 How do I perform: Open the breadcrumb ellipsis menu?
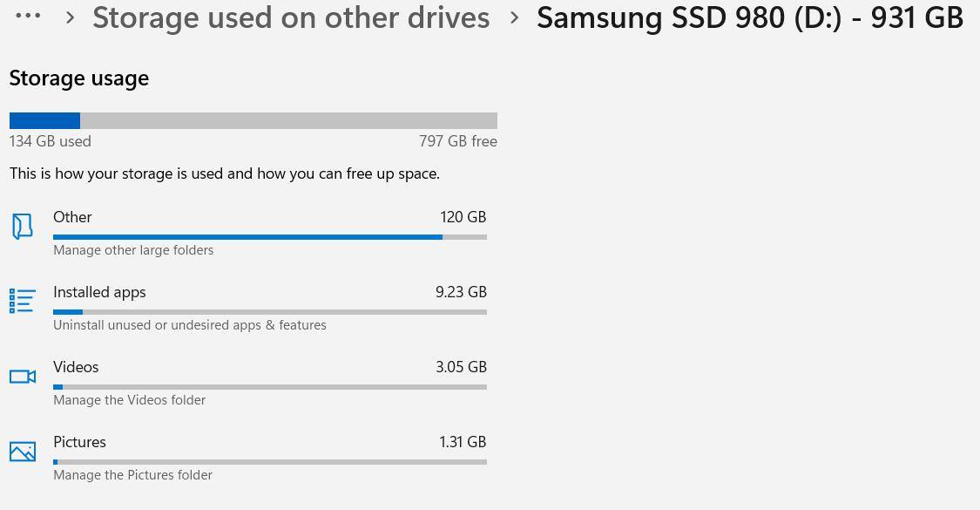click(28, 16)
